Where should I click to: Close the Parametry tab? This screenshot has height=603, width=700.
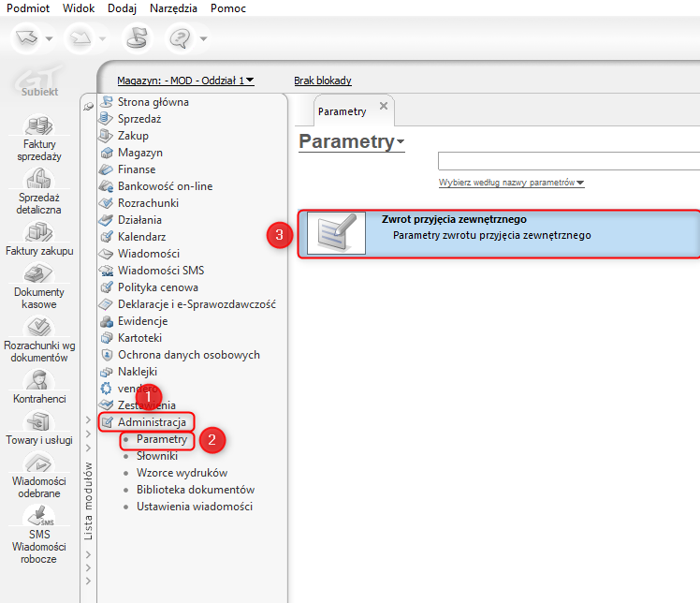[384, 106]
